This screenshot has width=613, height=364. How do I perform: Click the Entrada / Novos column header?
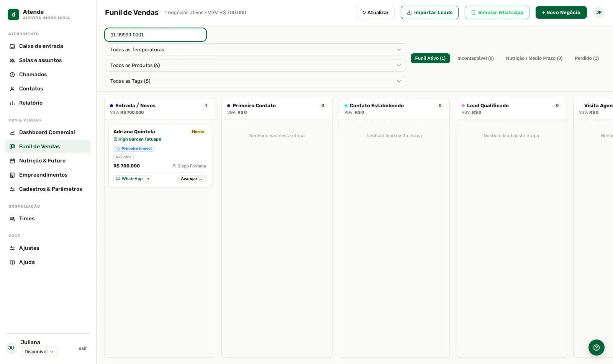click(160, 109)
